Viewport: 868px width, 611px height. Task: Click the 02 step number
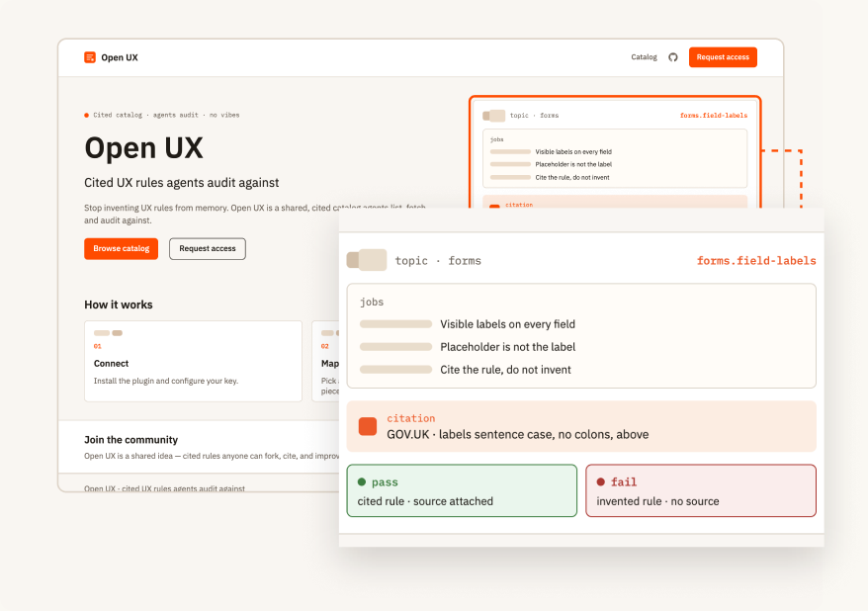point(325,346)
